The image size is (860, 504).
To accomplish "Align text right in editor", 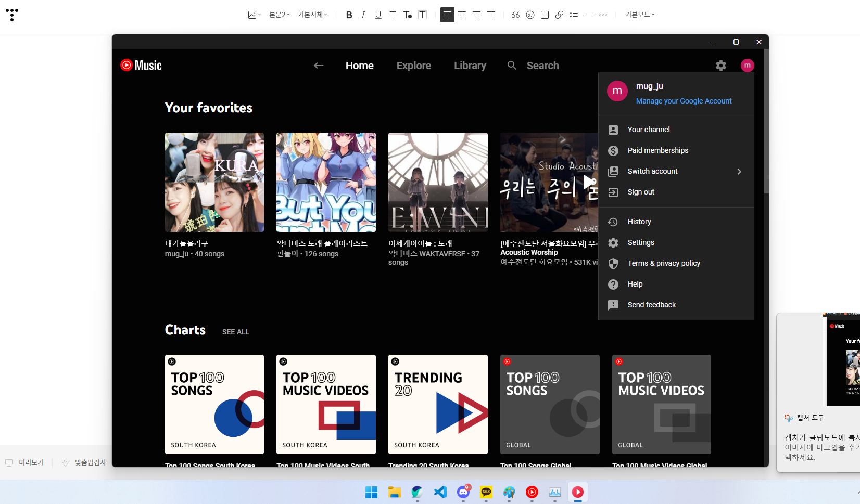I will (x=476, y=15).
